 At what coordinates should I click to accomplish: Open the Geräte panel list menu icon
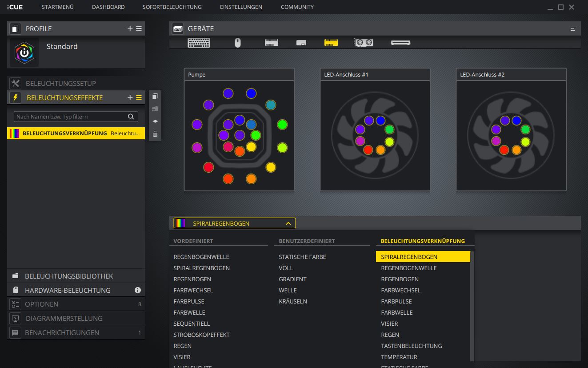click(573, 29)
